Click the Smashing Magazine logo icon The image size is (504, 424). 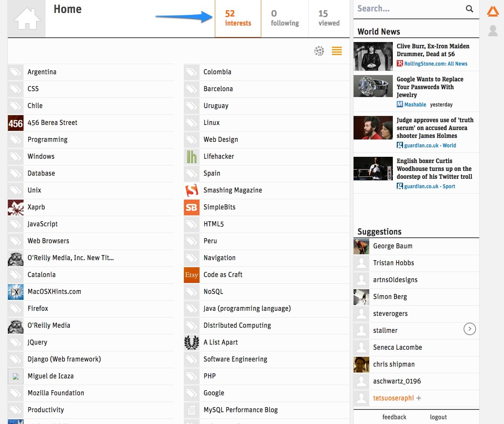point(192,191)
